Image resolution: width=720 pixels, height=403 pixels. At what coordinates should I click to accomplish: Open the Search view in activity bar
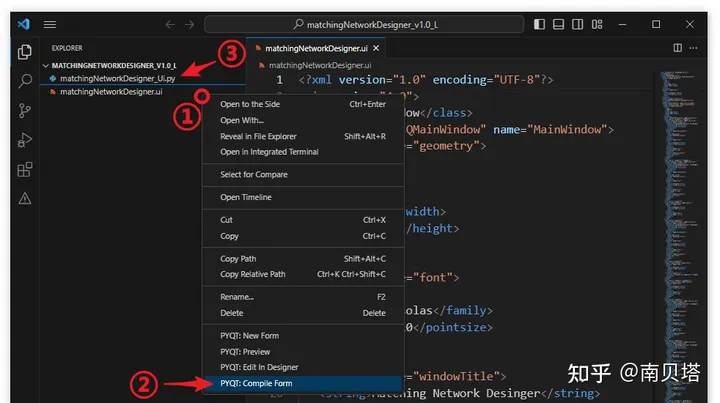25,81
